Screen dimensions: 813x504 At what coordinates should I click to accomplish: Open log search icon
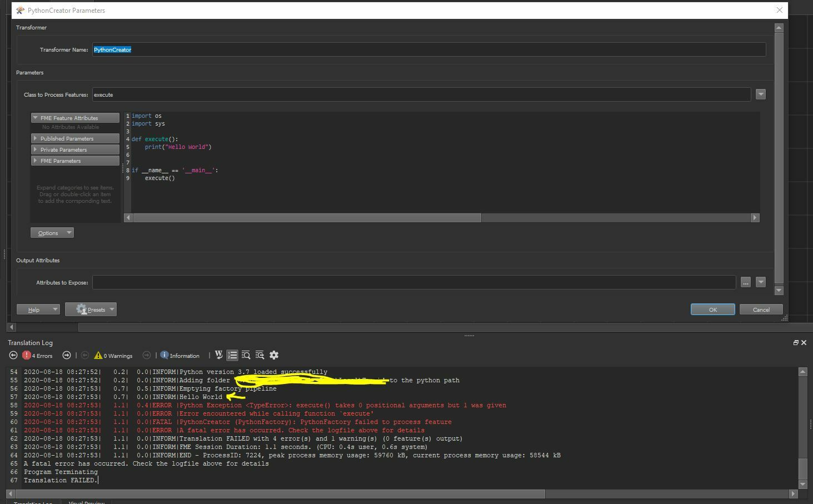pyautogui.click(x=246, y=355)
